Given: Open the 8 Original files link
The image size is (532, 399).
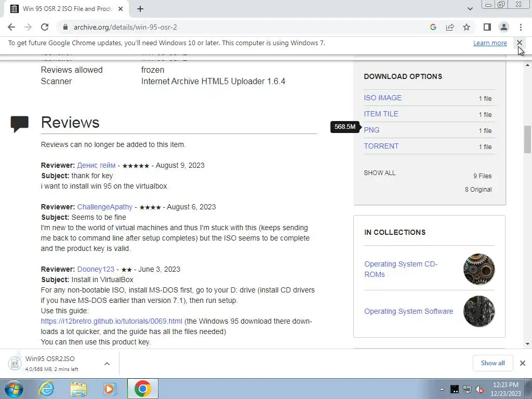Looking at the screenshot, I should 478,190.
